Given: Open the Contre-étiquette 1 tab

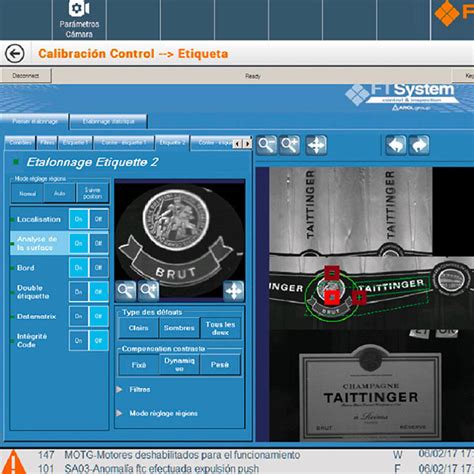Looking at the screenshot, I should (x=124, y=143).
